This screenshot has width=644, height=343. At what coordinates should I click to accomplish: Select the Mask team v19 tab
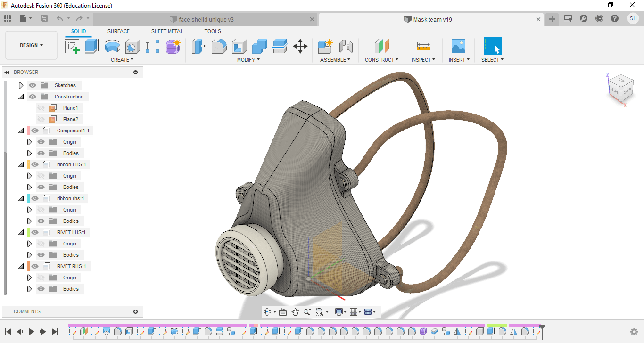pos(432,19)
